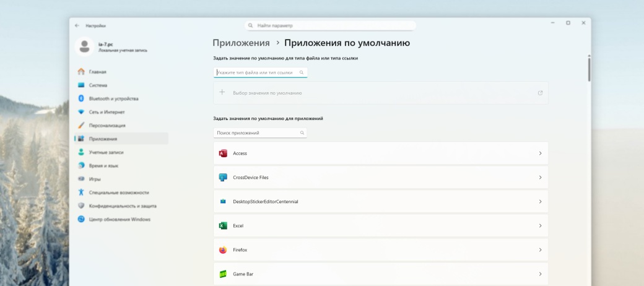The width and height of the screenshot is (644, 286).
Task: Click Локальная учетная запись text
Action: (x=123, y=51)
